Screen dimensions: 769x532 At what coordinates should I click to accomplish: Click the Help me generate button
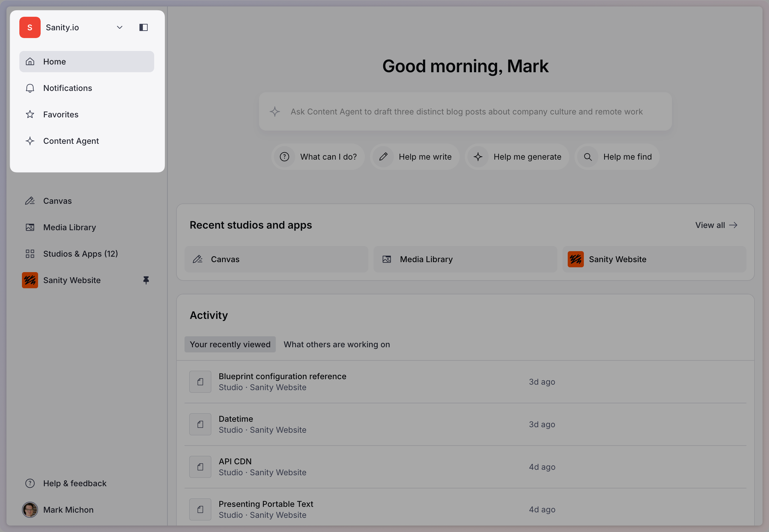[x=517, y=157]
